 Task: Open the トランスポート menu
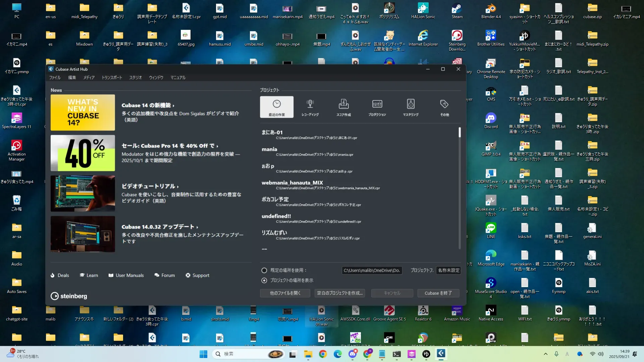click(112, 77)
